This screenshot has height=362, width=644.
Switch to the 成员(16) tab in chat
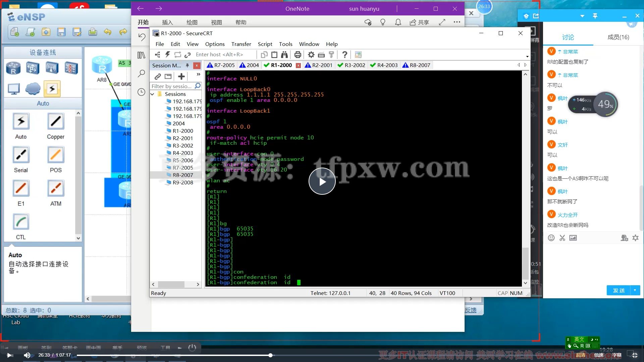tap(618, 37)
